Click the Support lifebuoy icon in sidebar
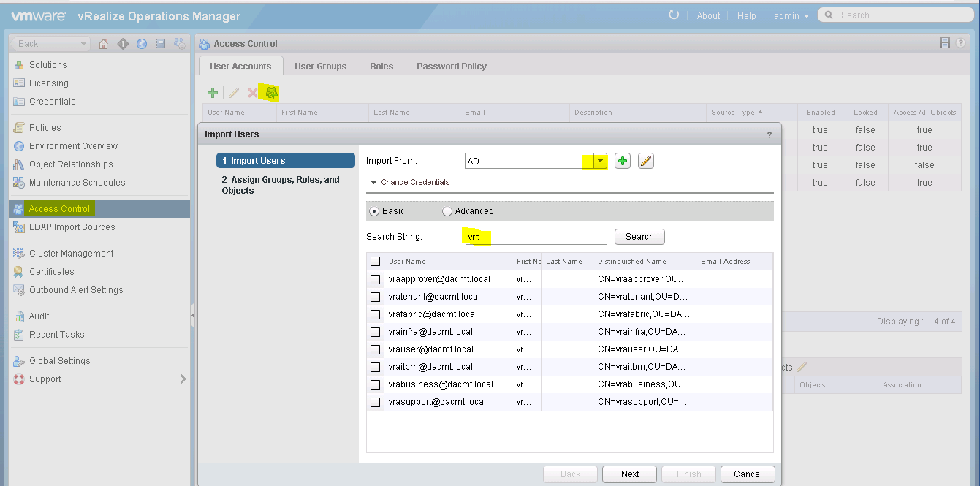The width and height of the screenshot is (980, 486). coord(19,379)
